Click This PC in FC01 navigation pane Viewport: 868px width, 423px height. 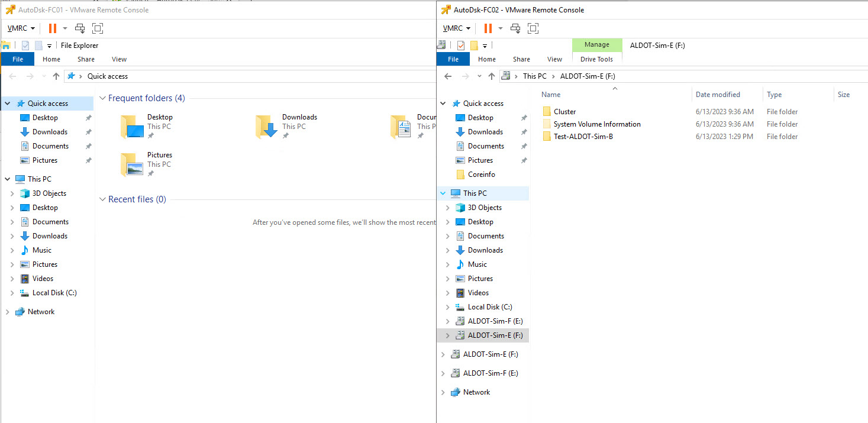click(39, 179)
